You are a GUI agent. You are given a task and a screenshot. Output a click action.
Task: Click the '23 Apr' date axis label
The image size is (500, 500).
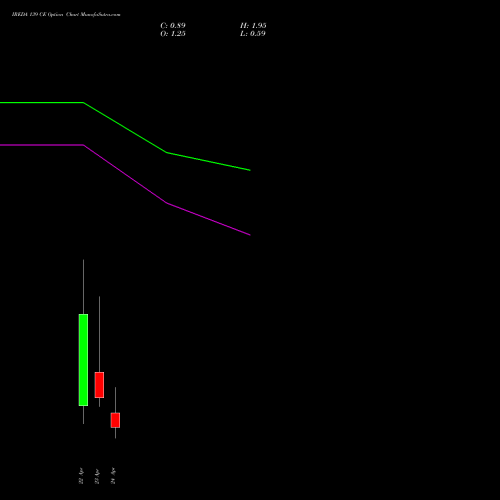pos(97,476)
